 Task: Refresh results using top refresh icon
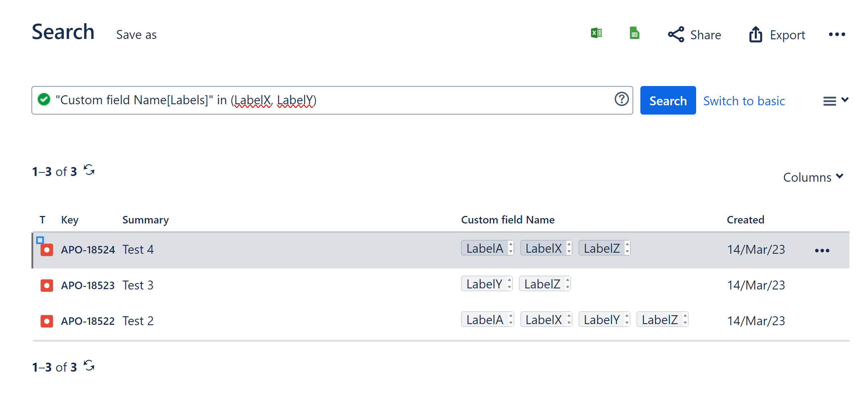pyautogui.click(x=89, y=170)
